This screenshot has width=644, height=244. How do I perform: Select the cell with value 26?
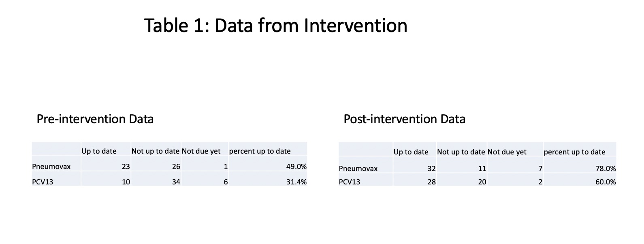click(176, 167)
